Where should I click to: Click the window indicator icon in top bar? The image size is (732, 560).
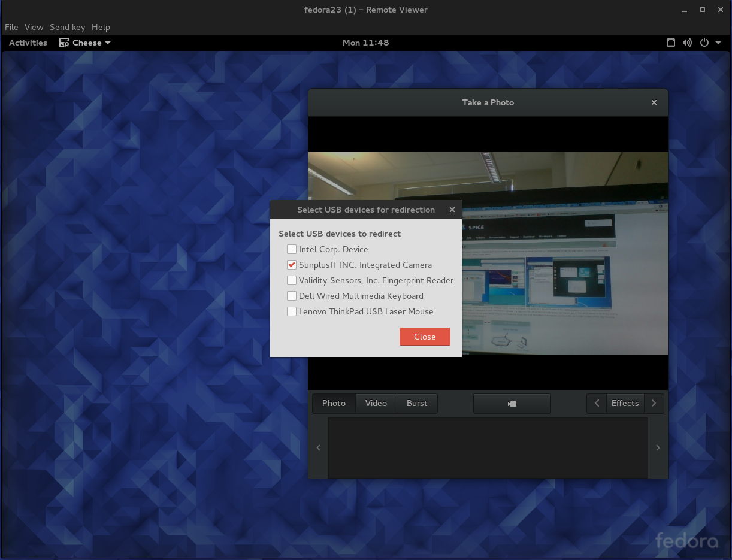click(x=671, y=43)
